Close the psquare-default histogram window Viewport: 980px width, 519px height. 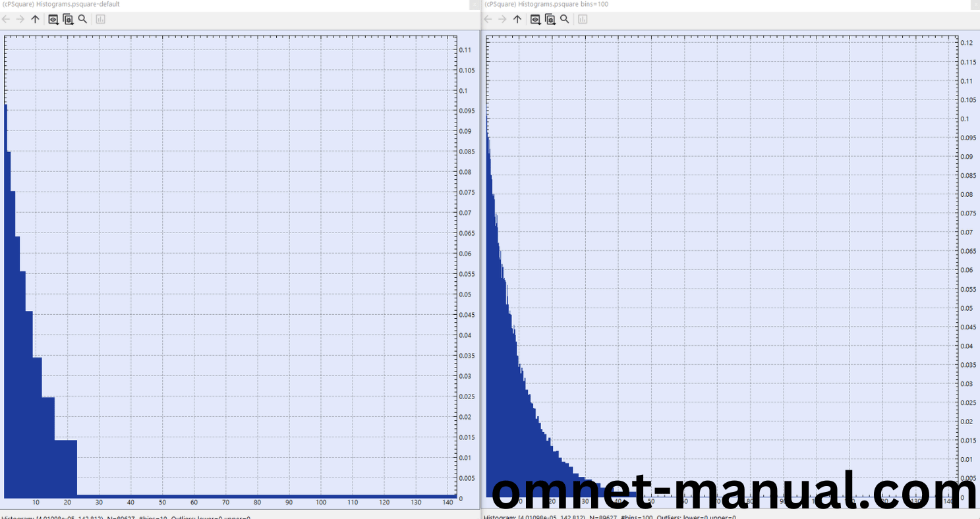pos(475,5)
